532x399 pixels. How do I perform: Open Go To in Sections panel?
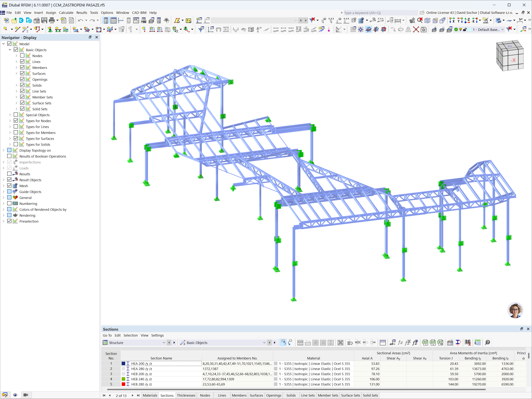[107, 335]
